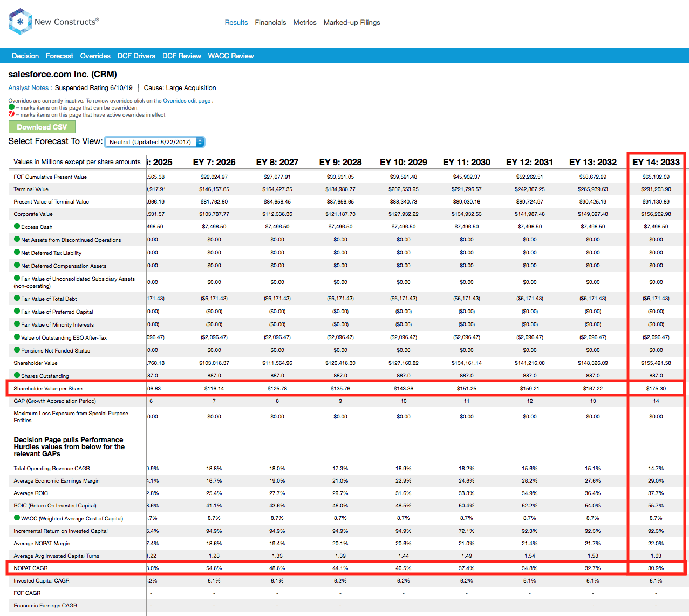Click the 'Average ROIC' row label
The image size is (689, 616).
pyautogui.click(x=31, y=493)
